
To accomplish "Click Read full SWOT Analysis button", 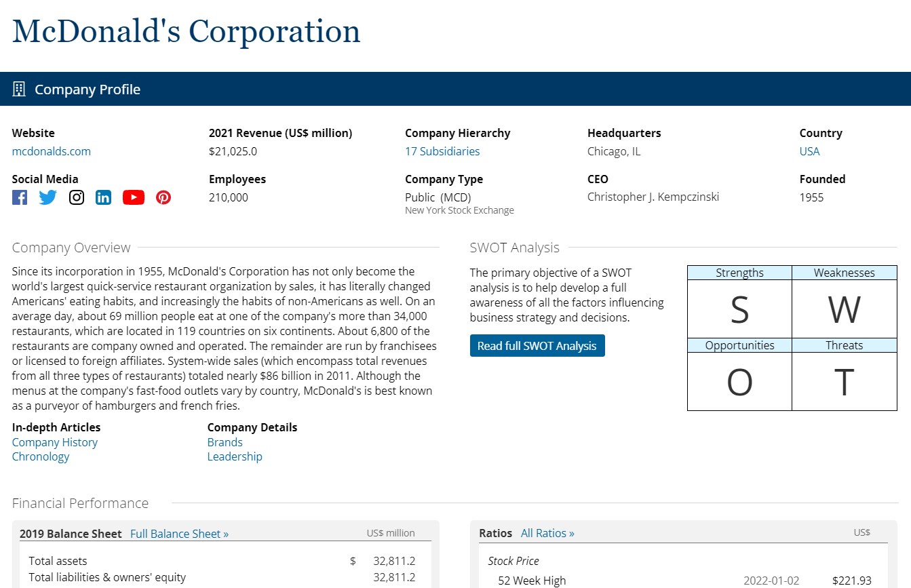I will click(537, 346).
